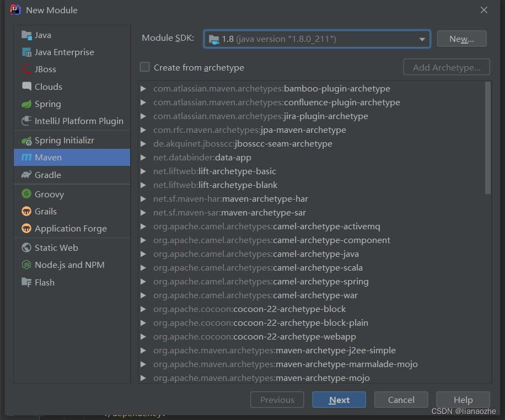
Task: Select the Groovy module type
Action: tap(72, 194)
